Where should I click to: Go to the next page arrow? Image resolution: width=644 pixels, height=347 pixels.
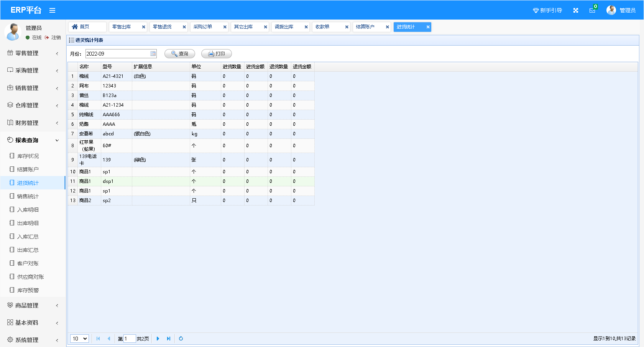click(158, 339)
